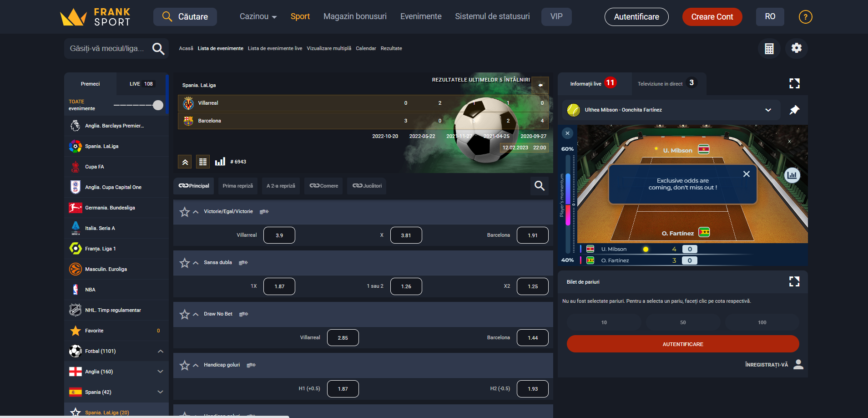Click the back arrow on match header
Image resolution: width=868 pixels, height=418 pixels.
click(540, 85)
